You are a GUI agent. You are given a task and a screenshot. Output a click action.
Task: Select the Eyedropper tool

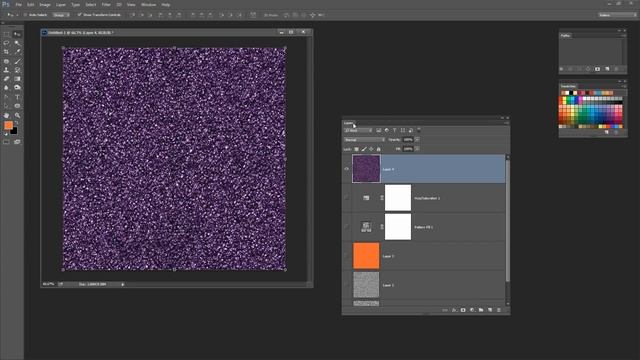pos(17,52)
